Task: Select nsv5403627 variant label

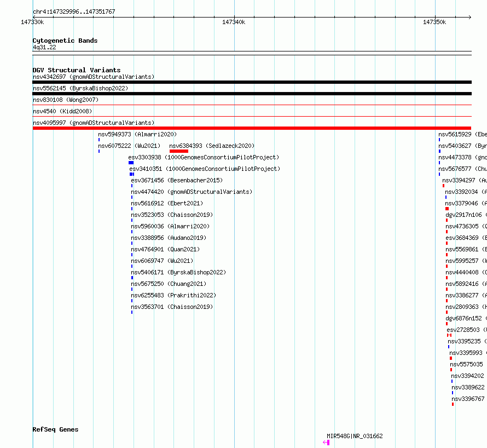Action: pyautogui.click(x=462, y=146)
